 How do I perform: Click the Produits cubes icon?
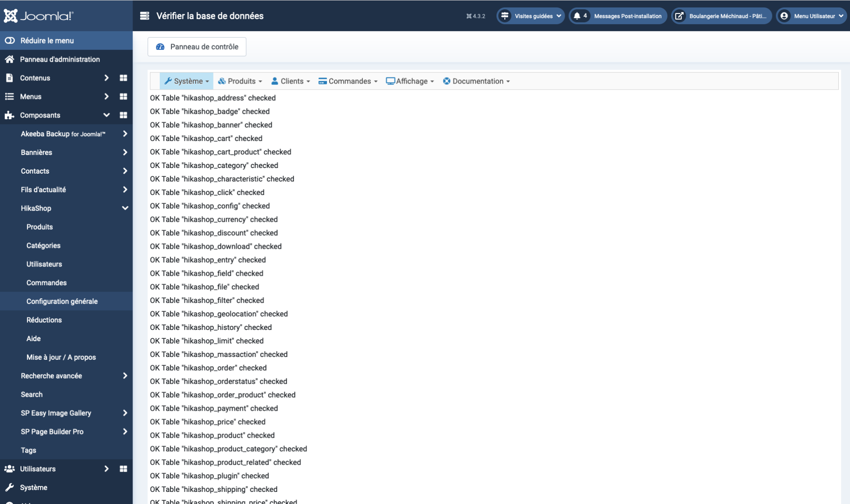coord(222,81)
